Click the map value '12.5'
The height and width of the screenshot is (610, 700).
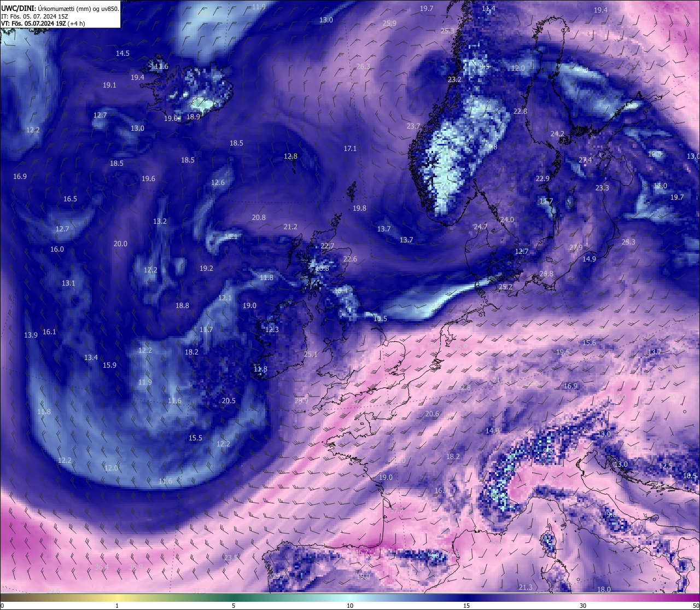pyautogui.click(x=666, y=466)
